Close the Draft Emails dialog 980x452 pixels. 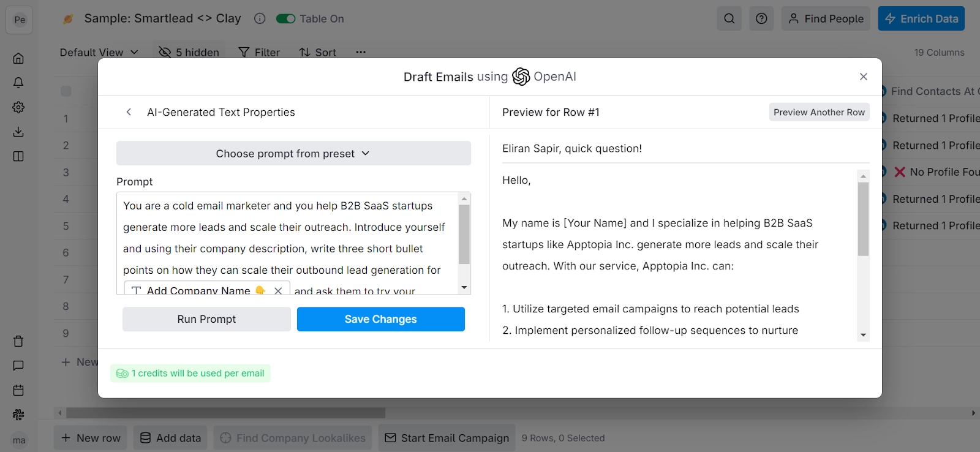864,77
